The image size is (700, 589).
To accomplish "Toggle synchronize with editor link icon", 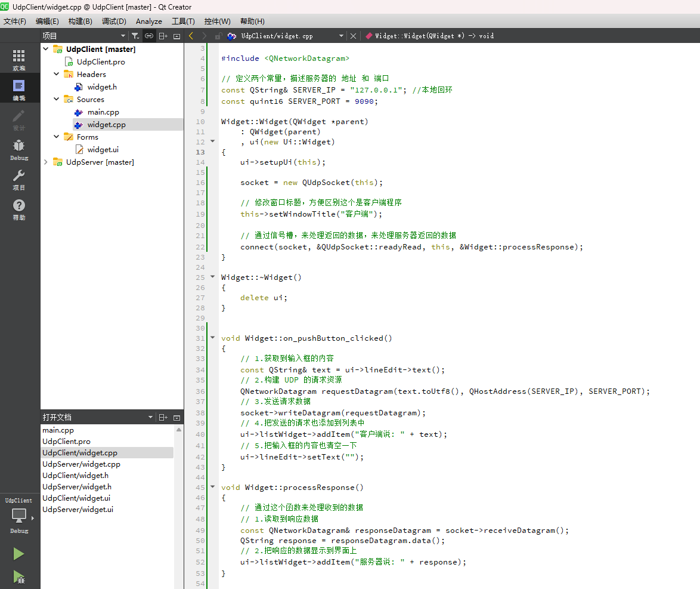I will [x=149, y=36].
